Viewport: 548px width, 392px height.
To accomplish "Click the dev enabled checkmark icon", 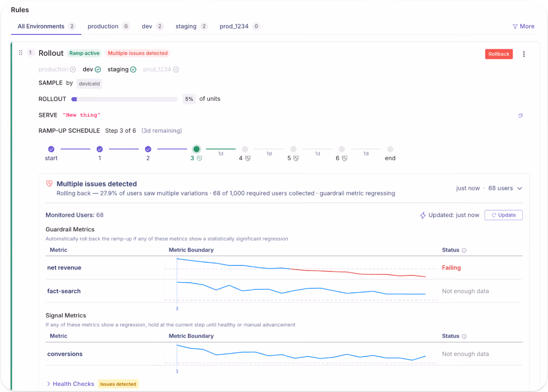I will [x=98, y=69].
